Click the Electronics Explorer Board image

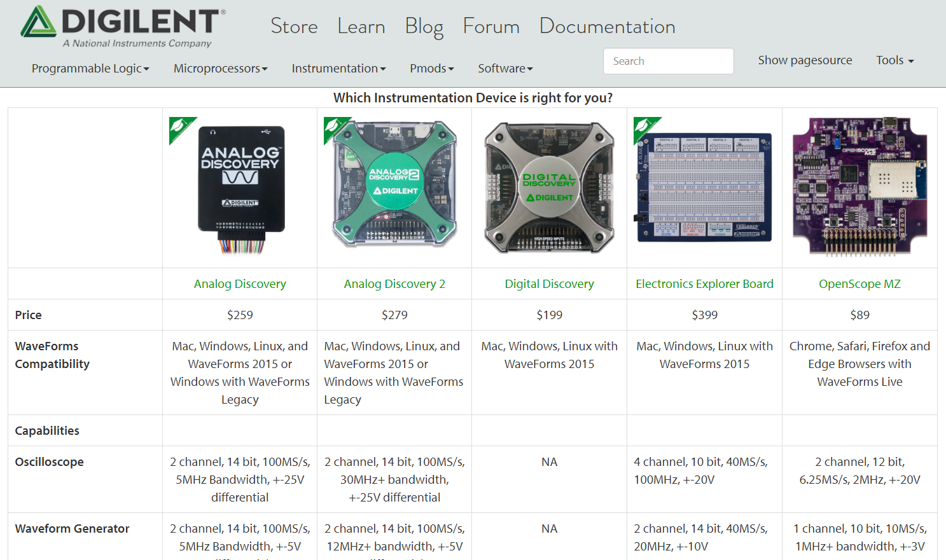704,187
